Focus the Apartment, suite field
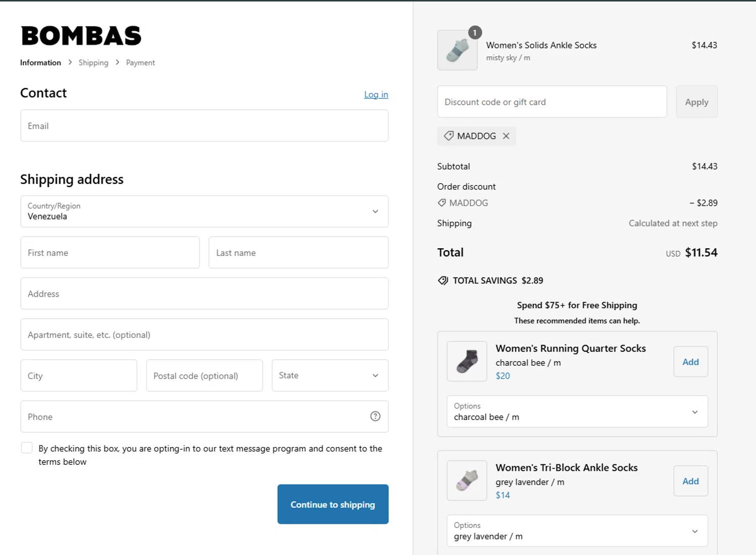Viewport: 756px width, 555px height. pos(204,334)
